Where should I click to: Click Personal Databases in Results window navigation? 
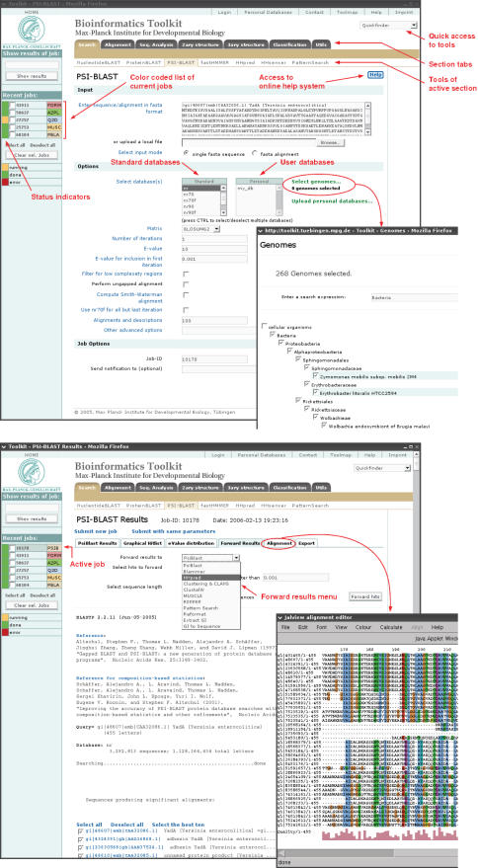pos(262,455)
